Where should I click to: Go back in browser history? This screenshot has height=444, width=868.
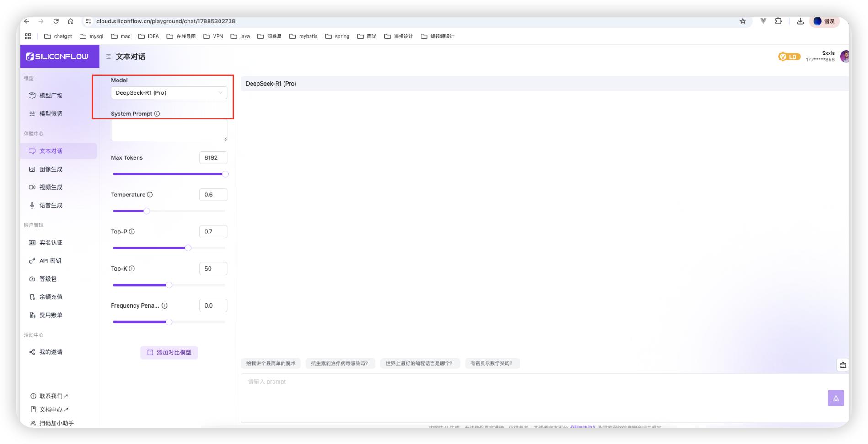(x=27, y=21)
